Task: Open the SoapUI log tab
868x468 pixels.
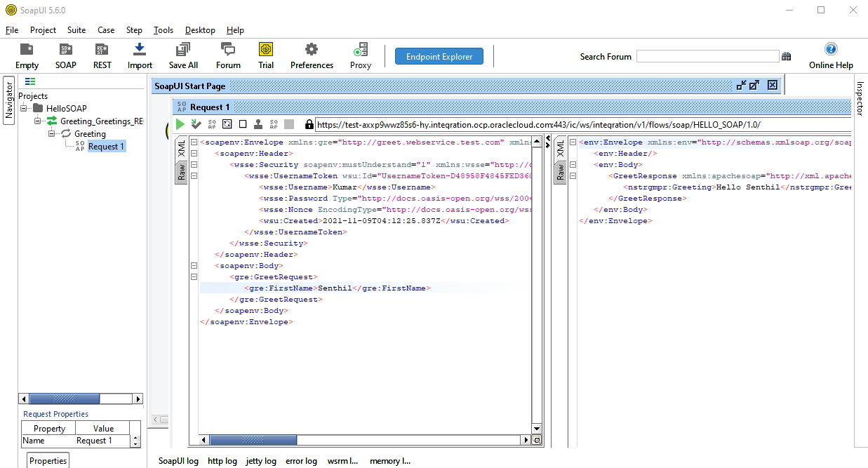Action: (178, 461)
